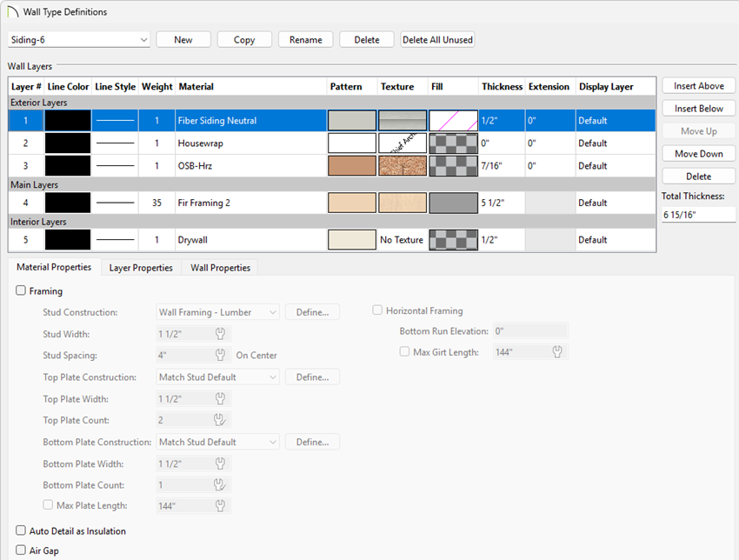Click Move Down button
This screenshot has width=739, height=560.
tap(699, 154)
